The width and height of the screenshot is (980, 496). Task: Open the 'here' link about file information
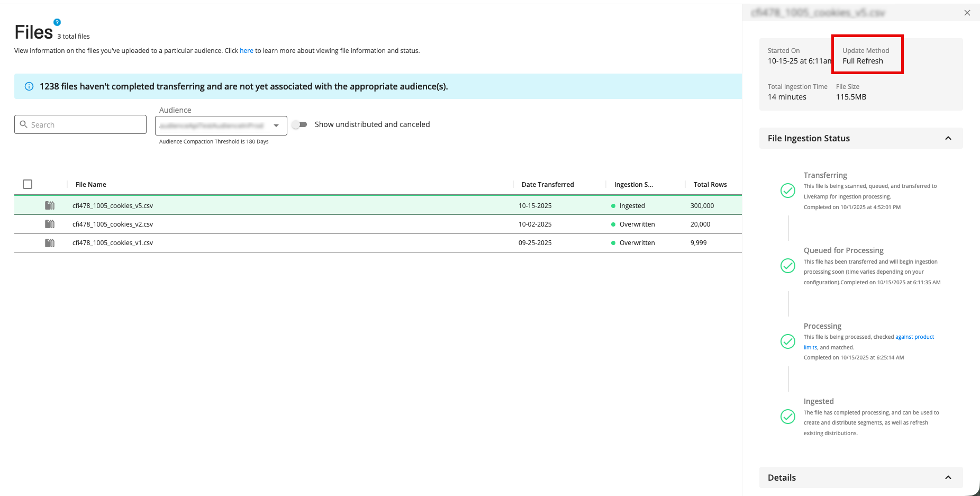click(x=247, y=51)
